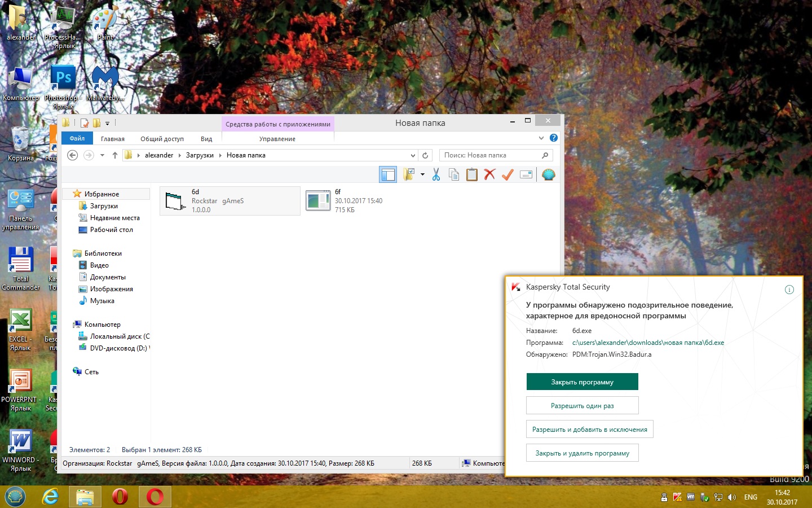The height and width of the screenshot is (508, 812).
Task: Cut the selected file with scissors icon
Action: (436, 174)
